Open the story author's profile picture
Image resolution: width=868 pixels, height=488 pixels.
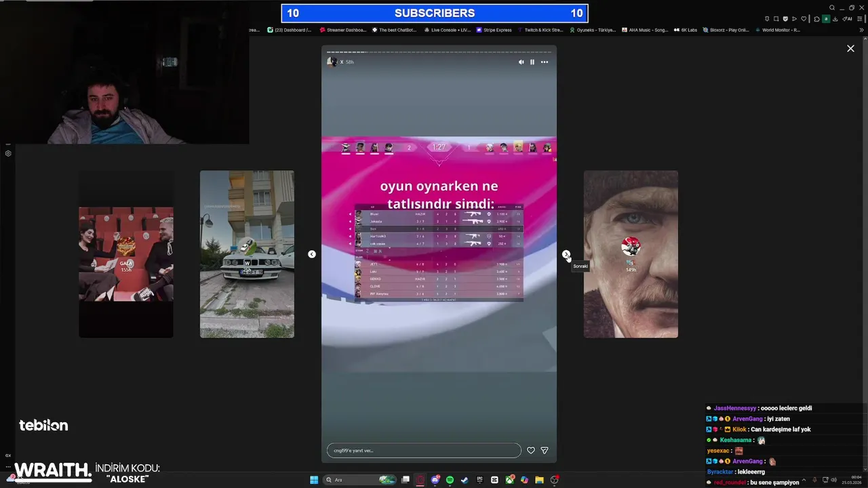332,62
